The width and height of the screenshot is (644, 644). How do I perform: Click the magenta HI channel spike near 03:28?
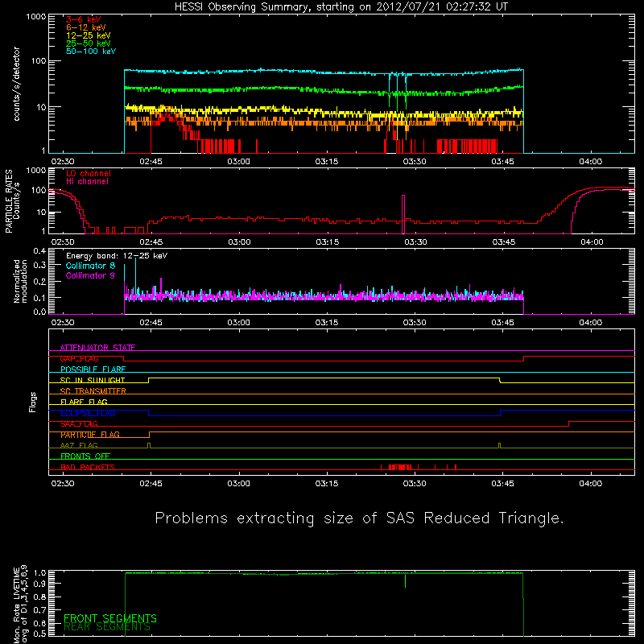[403, 213]
